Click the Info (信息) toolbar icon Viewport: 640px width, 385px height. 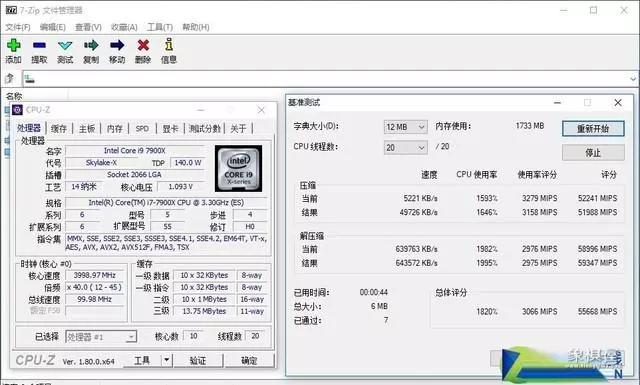tap(169, 45)
